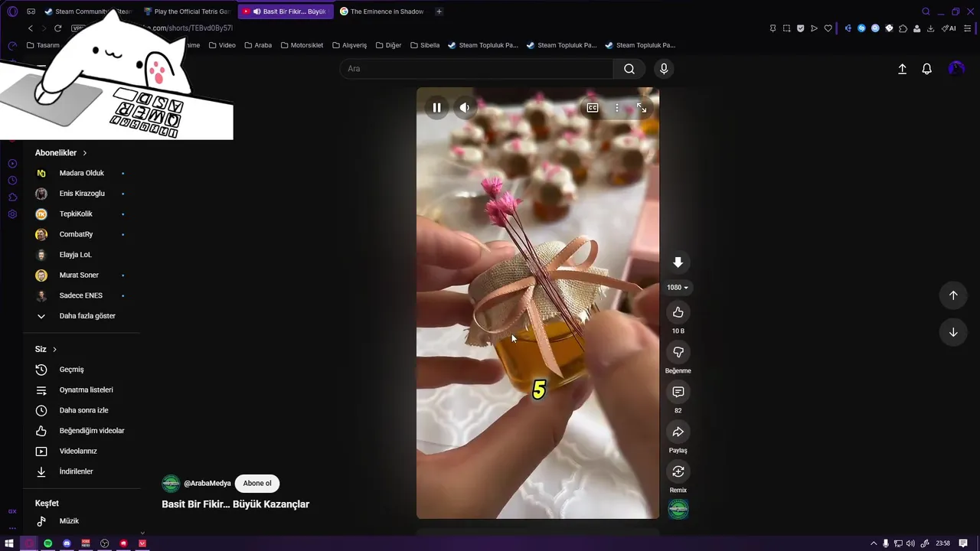The width and height of the screenshot is (980, 551).
Task: Go to previous short with up arrow
Action: click(x=953, y=295)
